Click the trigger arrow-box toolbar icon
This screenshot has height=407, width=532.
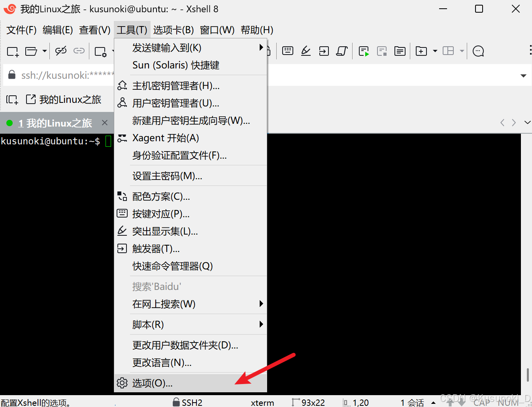[324, 51]
